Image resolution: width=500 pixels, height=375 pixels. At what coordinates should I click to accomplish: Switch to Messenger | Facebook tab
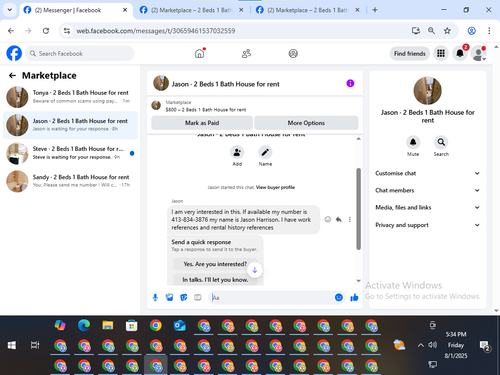coord(75,10)
